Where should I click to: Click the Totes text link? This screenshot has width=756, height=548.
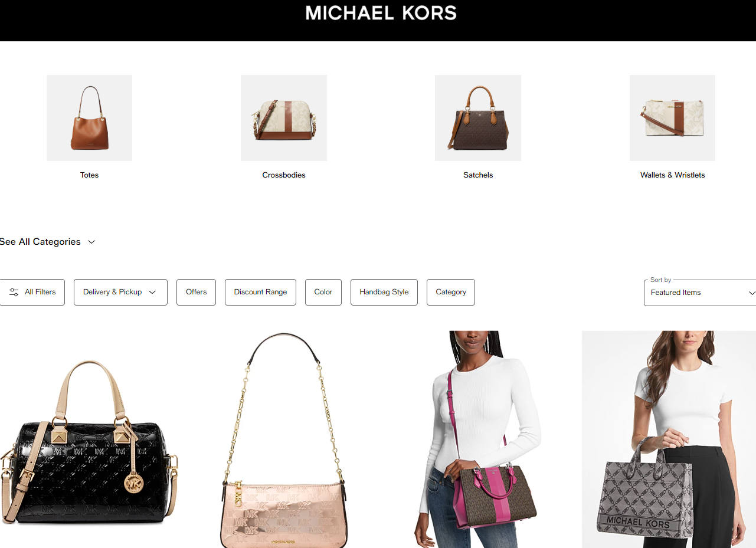[x=89, y=175]
